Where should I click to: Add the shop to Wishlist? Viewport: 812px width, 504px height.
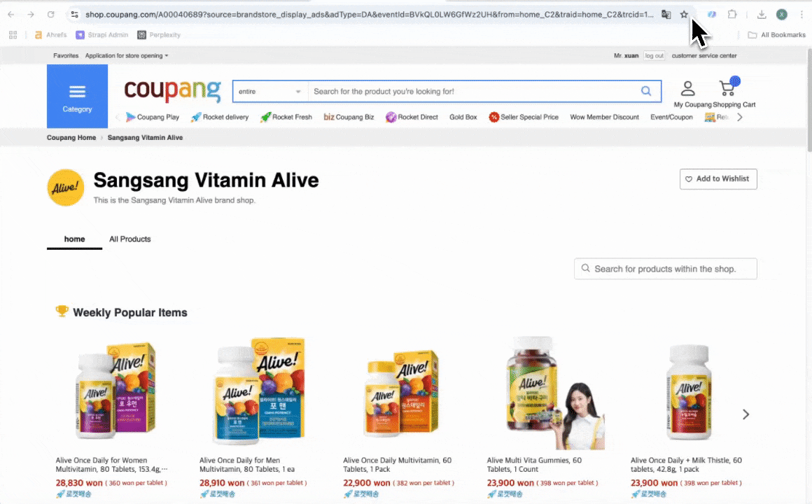tap(718, 178)
